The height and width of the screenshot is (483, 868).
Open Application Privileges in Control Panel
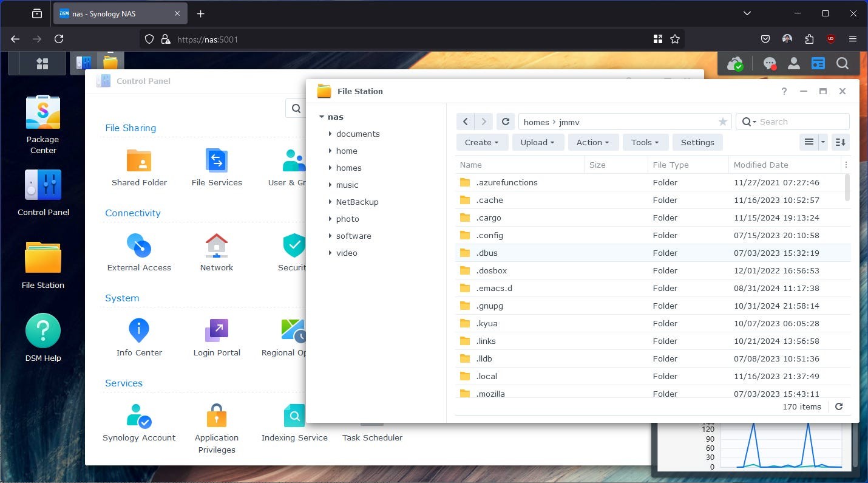pos(217,429)
